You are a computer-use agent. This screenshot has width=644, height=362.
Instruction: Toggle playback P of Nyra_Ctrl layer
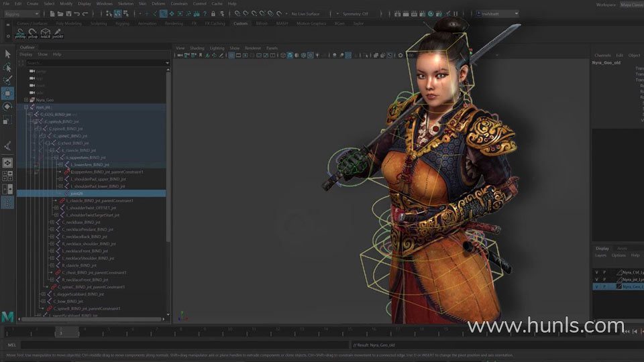click(604, 272)
